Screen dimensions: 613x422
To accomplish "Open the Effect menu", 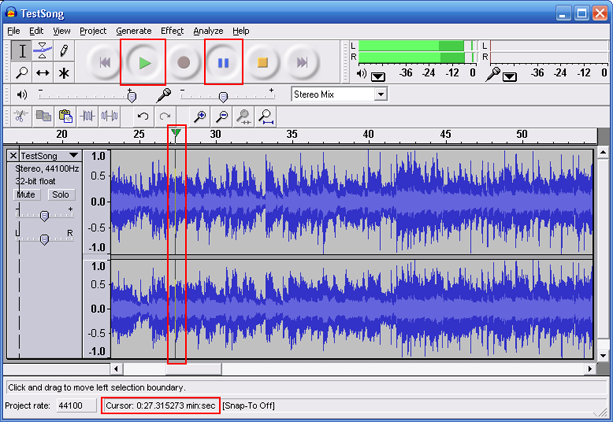I will point(172,31).
